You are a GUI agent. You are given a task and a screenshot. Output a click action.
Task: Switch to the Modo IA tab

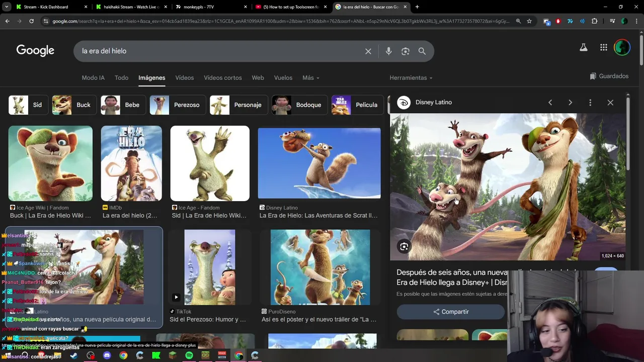(x=93, y=78)
